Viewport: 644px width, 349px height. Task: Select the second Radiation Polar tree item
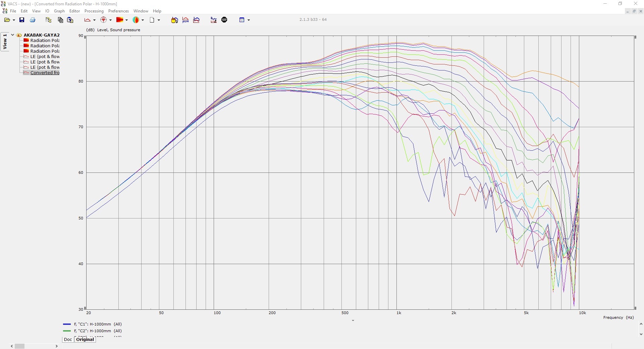point(45,46)
